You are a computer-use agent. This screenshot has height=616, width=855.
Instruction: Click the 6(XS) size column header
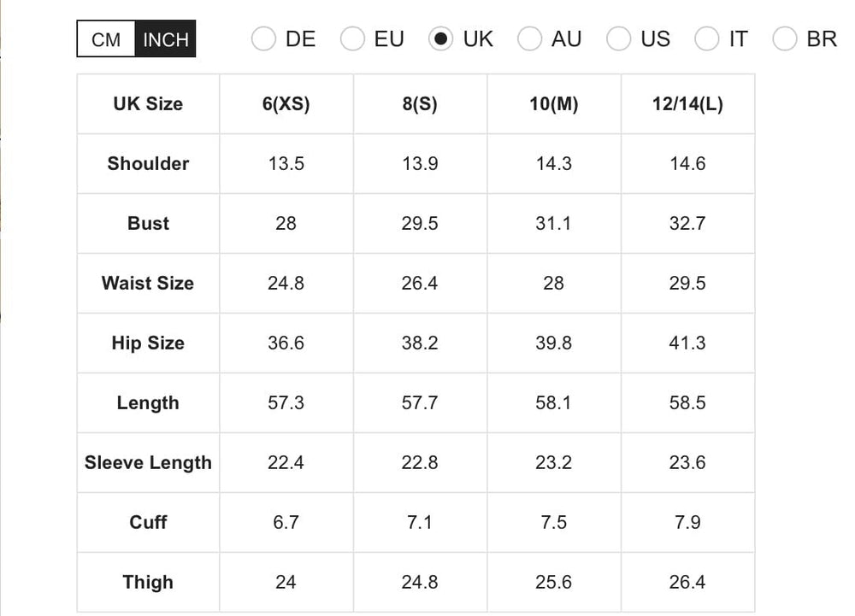286,103
